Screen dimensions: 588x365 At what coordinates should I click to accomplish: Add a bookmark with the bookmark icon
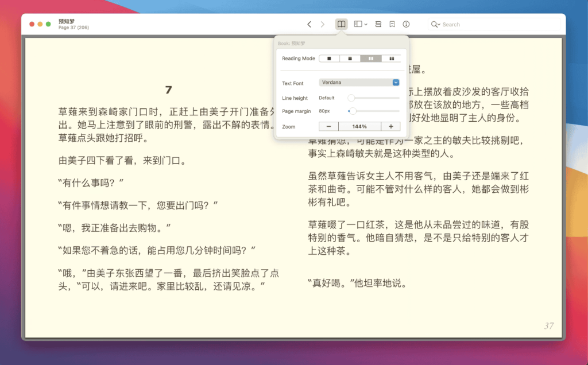point(391,24)
